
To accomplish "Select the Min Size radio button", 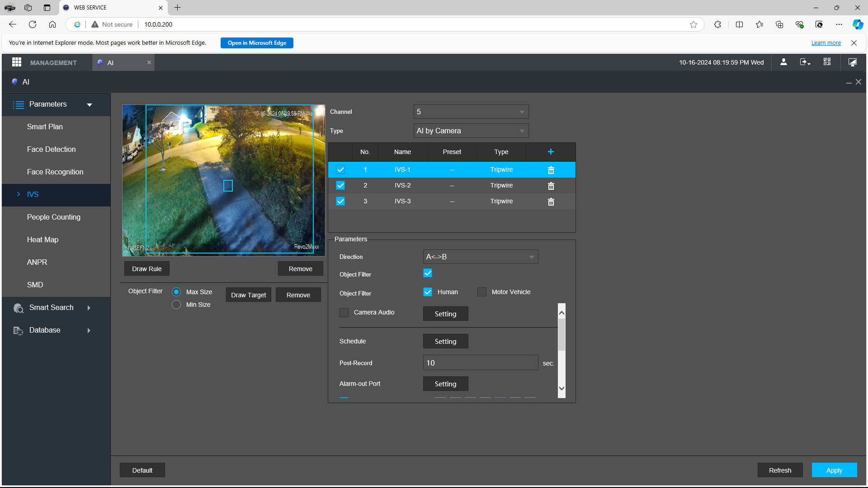I will 176,305.
